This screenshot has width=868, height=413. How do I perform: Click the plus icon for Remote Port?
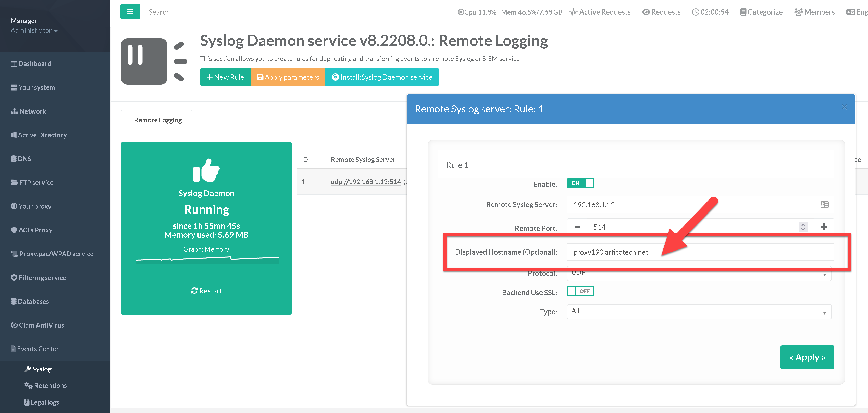coord(824,227)
